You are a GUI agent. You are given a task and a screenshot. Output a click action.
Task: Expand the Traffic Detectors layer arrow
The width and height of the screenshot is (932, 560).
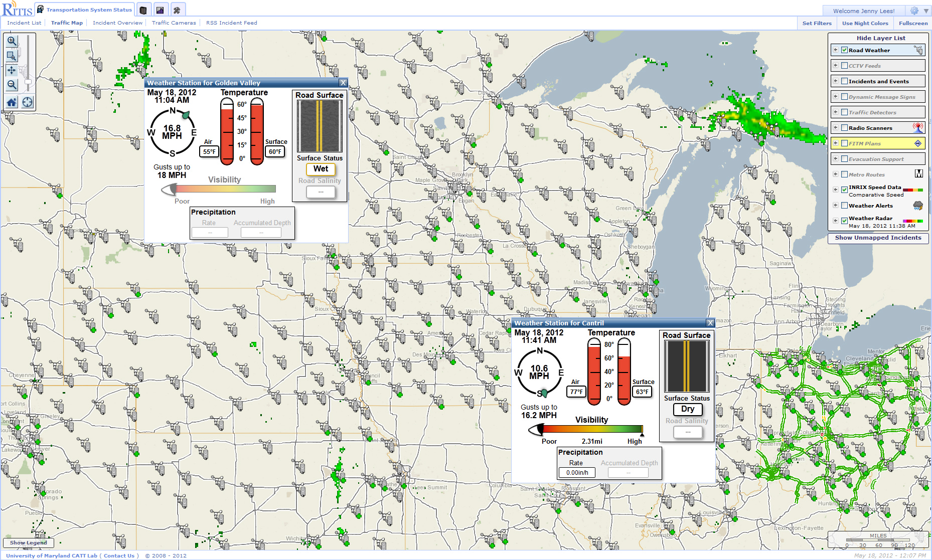pos(836,112)
